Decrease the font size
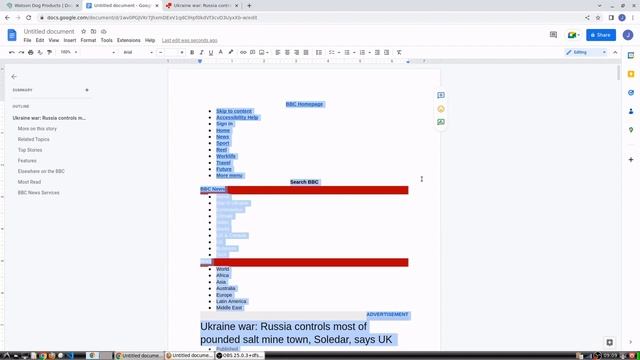This screenshot has width=640, height=360. click(x=160, y=52)
